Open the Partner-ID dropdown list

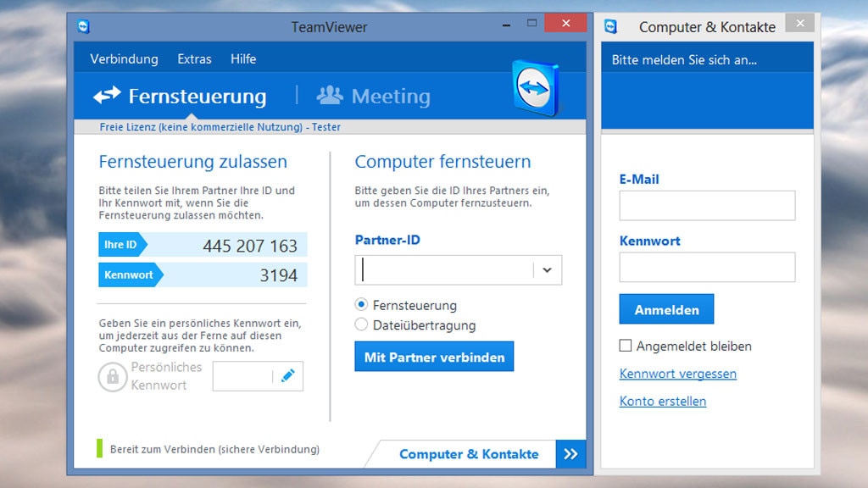click(x=547, y=269)
